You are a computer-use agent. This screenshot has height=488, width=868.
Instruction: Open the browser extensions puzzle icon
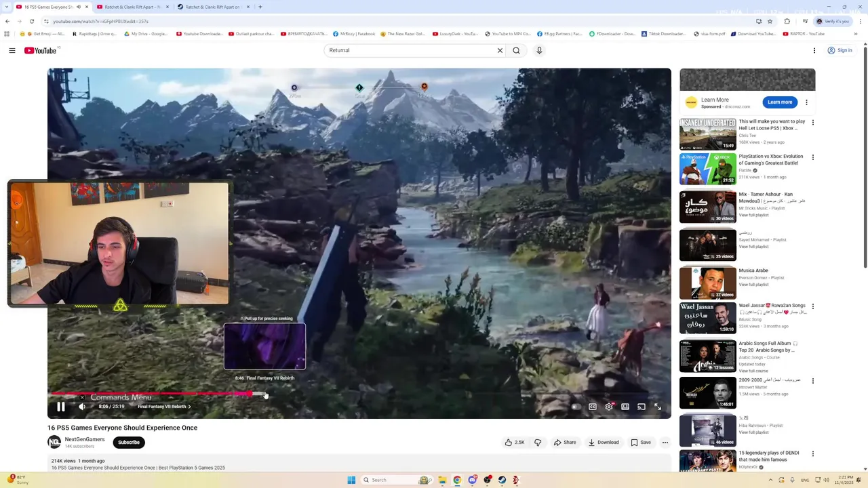[787, 21]
